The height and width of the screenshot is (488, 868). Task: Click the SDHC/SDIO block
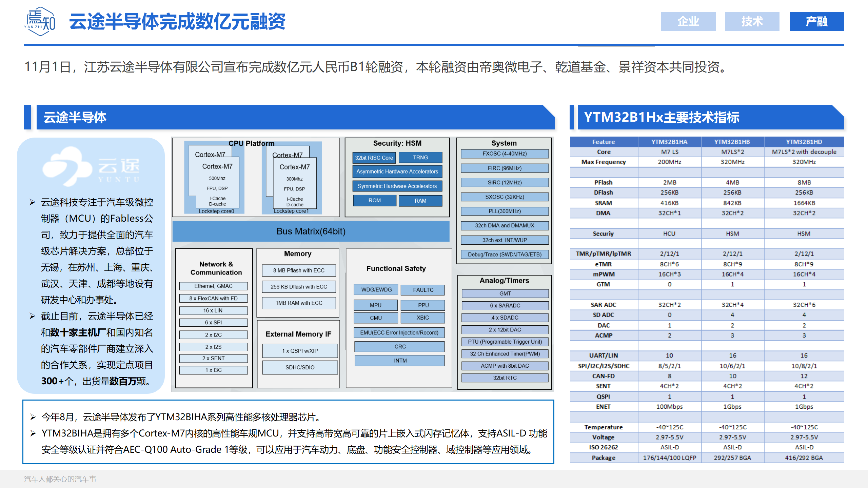coord(300,367)
